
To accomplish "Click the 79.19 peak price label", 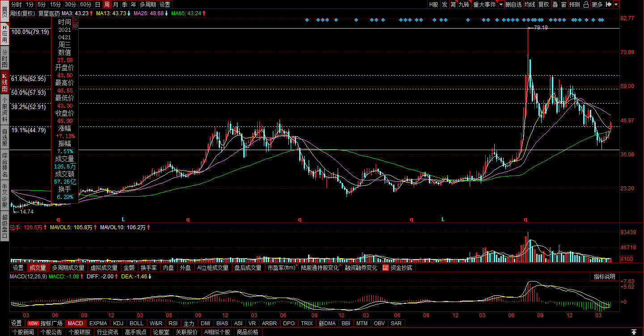I will click(541, 28).
